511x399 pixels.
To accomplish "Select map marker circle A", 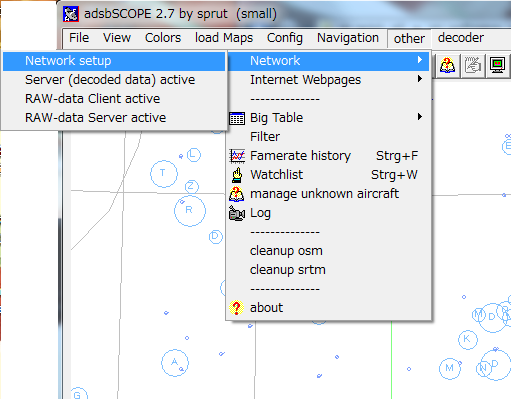I will 175,363.
